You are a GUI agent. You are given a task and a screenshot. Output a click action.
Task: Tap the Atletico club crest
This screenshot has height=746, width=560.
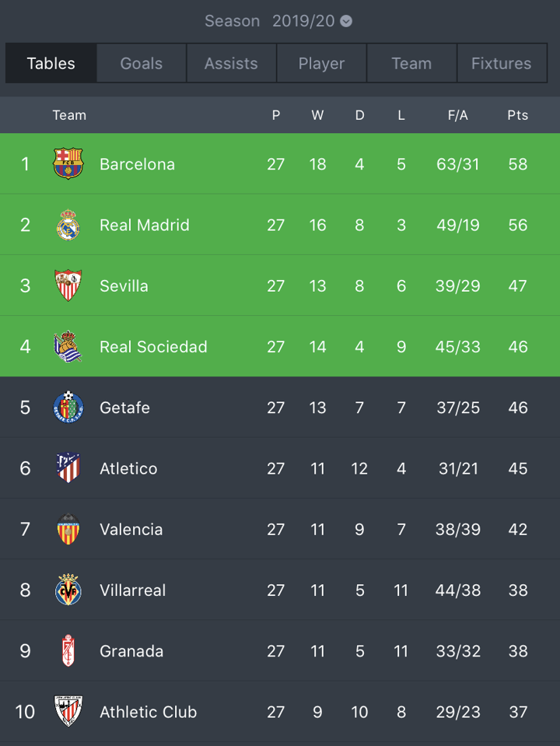(x=68, y=468)
